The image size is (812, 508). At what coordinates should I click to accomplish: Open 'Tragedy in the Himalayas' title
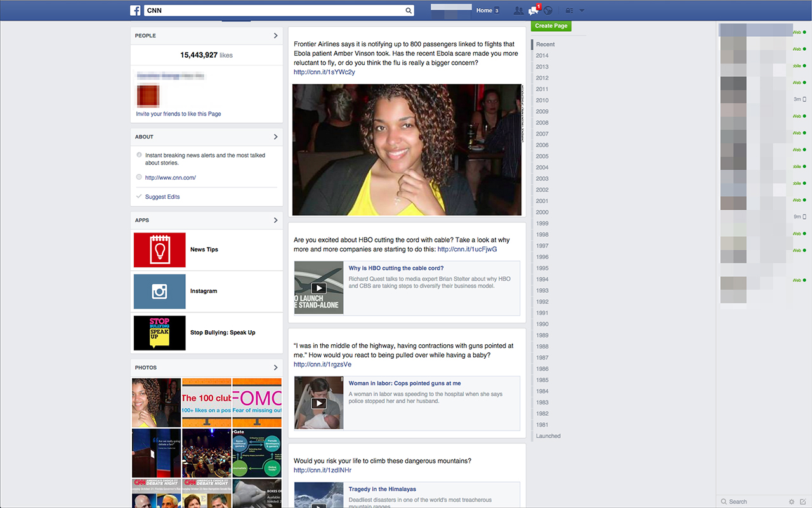[x=383, y=490]
